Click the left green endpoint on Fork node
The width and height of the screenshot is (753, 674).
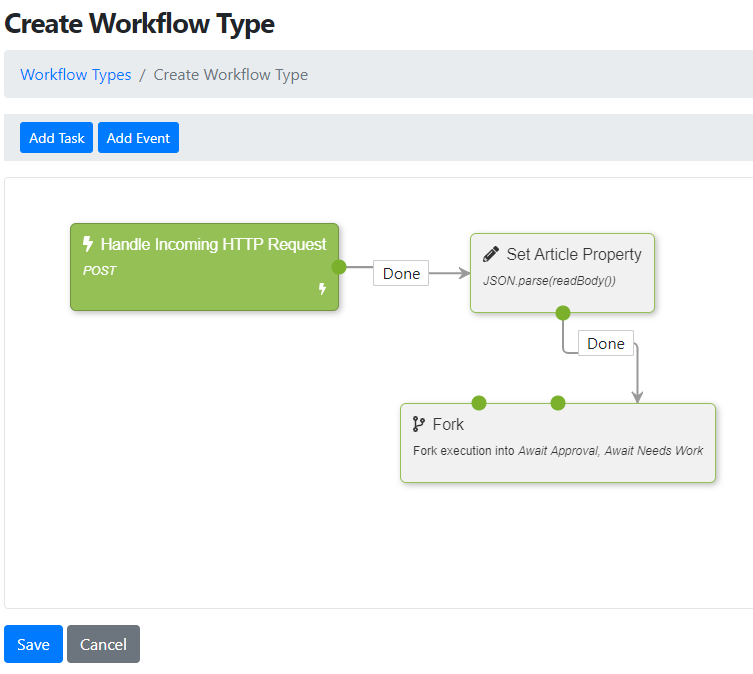coord(479,403)
